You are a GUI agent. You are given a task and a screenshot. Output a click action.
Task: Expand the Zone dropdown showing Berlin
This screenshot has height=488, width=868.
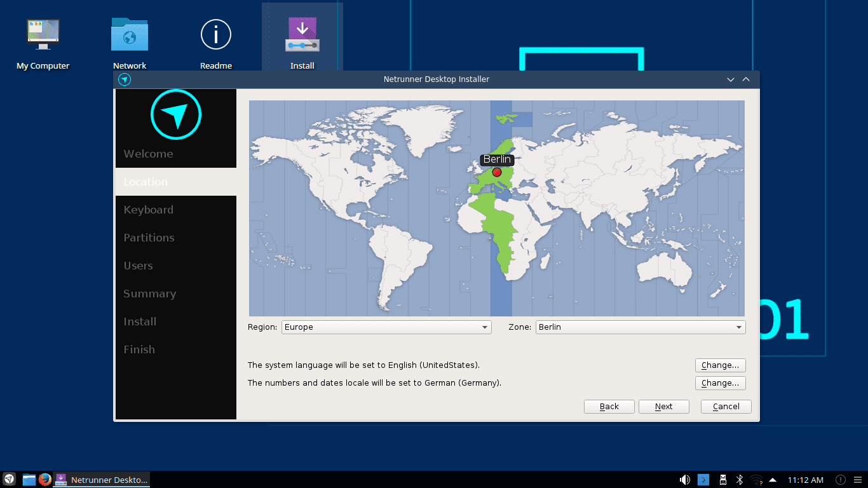tap(641, 327)
